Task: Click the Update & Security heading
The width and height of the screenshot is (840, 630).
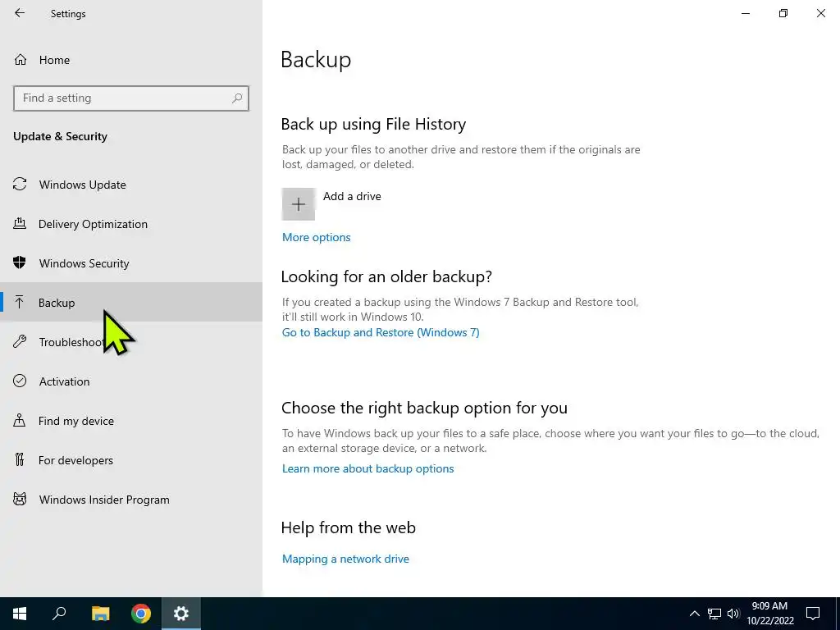Action: pos(60,136)
